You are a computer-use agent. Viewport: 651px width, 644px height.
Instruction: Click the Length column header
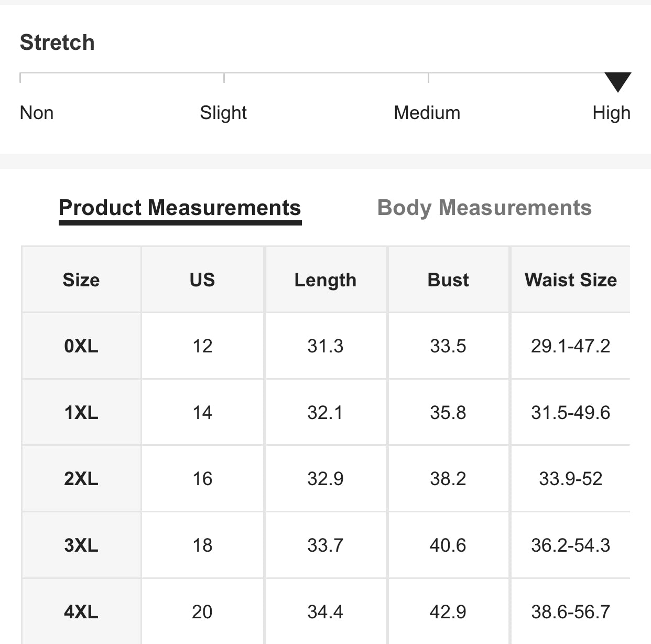(325, 280)
